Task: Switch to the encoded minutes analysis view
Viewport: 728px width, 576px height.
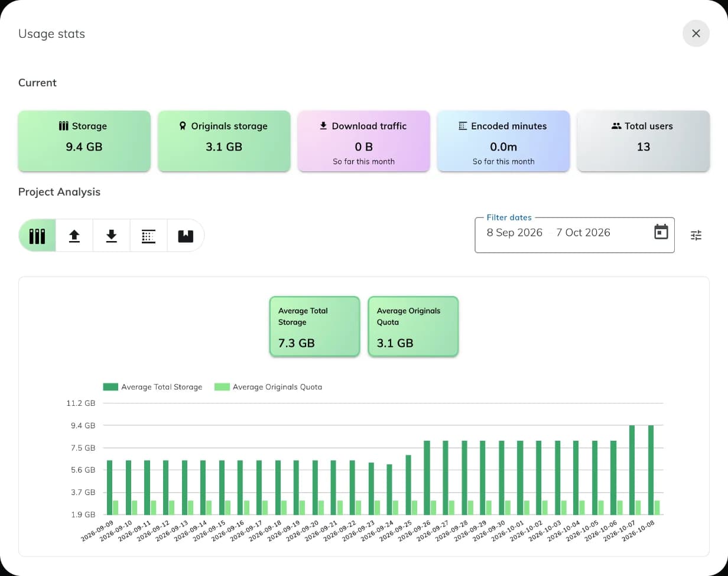Action: click(148, 236)
